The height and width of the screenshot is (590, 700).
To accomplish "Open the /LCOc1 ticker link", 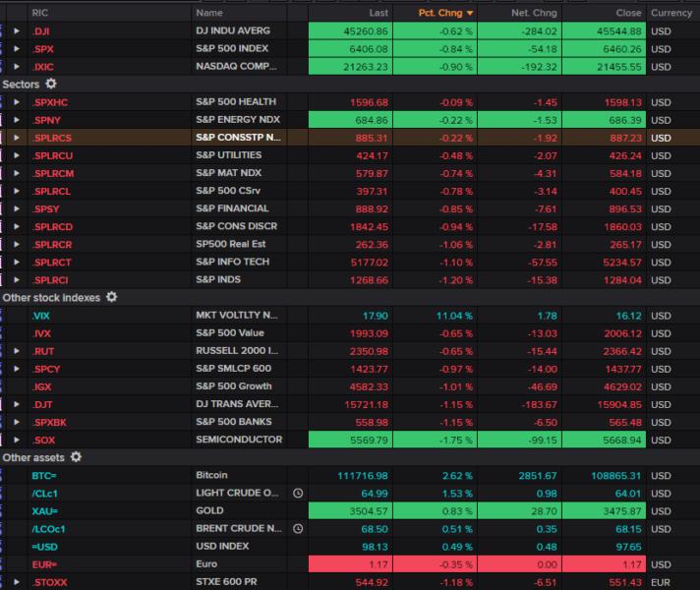I will 48,529.
